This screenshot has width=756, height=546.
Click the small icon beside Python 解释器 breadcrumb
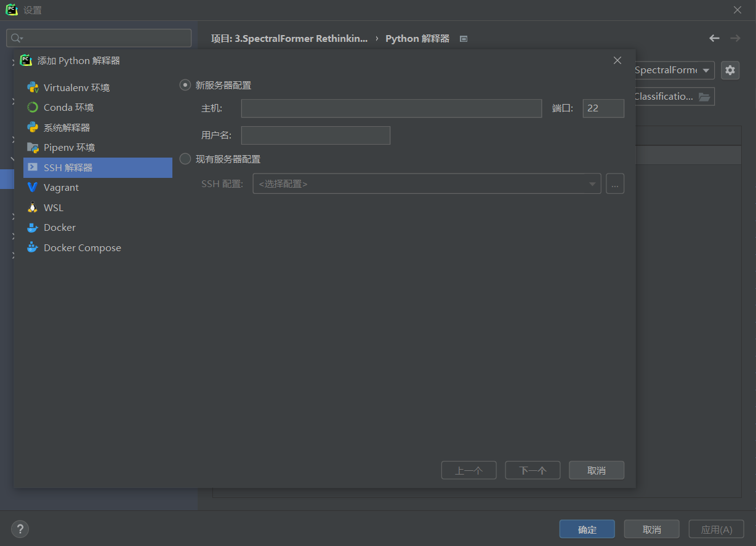pos(464,39)
